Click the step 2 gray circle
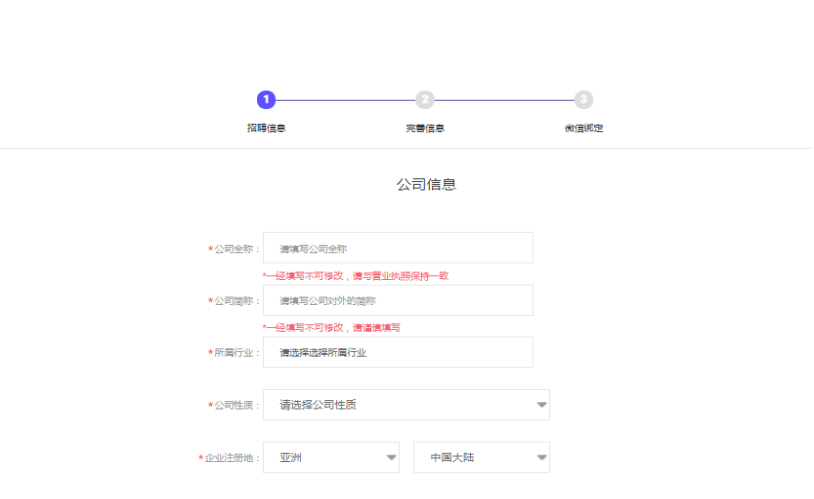This screenshot has width=814, height=499. [425, 99]
